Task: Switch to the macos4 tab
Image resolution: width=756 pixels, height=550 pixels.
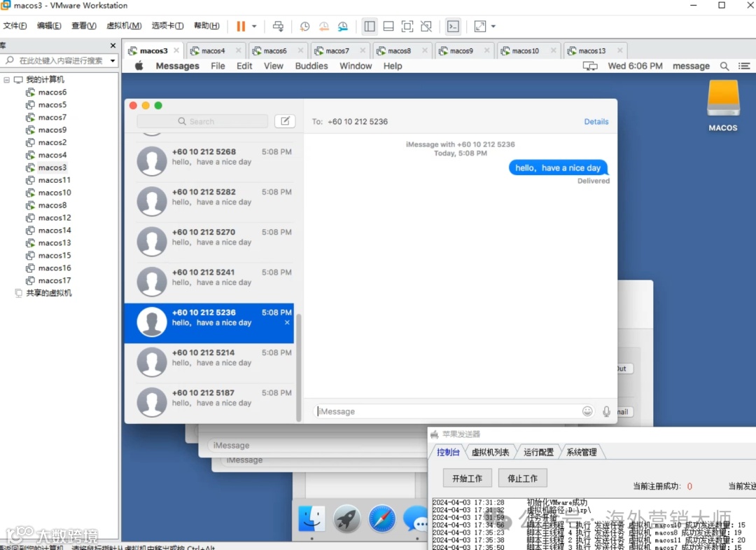Action: 213,50
